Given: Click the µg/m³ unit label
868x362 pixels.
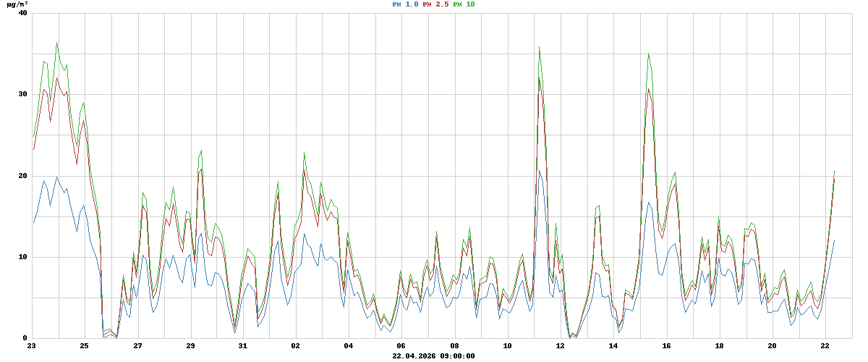Looking at the screenshot, I should pos(17,4).
